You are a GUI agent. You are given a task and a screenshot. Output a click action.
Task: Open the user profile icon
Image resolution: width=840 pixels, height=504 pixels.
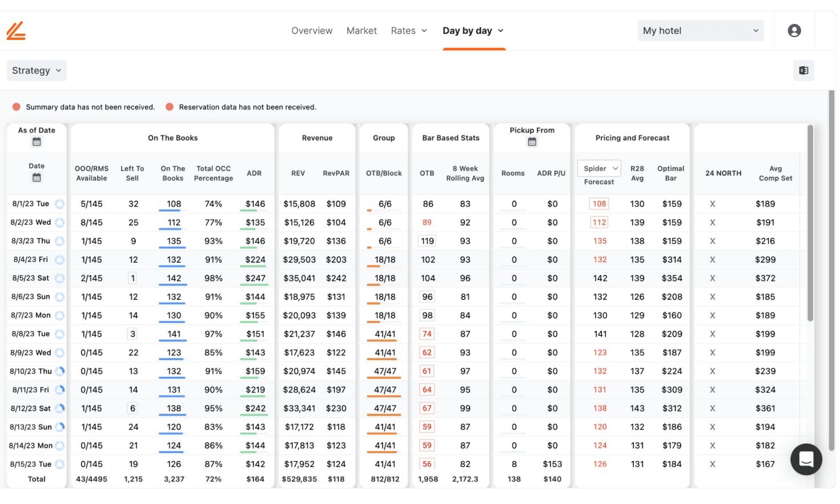tap(794, 31)
